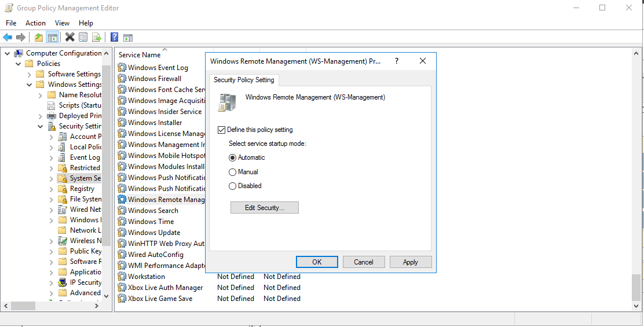
Task: Click the Cancel button in dialog
Action: [x=364, y=262]
